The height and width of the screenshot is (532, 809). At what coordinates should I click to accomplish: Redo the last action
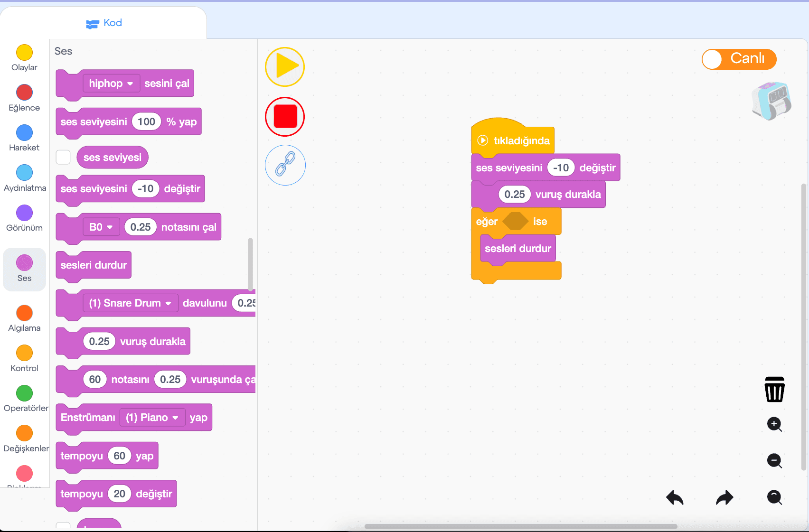coord(724,497)
